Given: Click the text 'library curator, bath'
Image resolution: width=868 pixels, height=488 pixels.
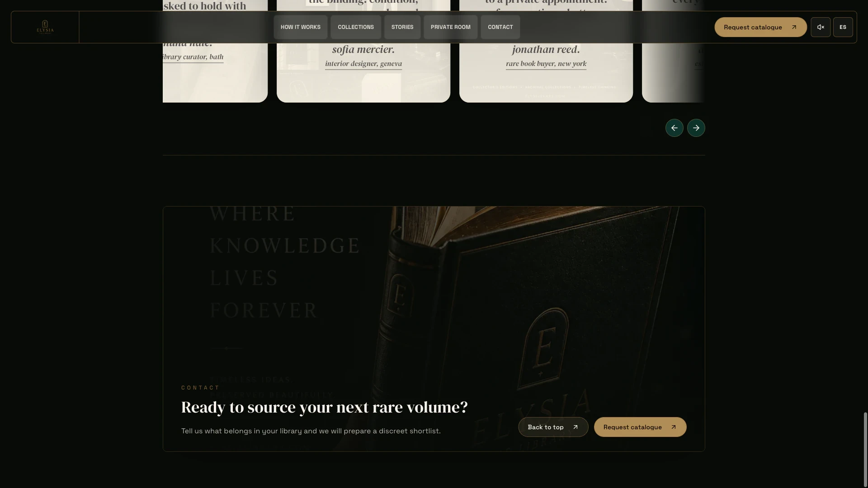Looking at the screenshot, I should (193, 57).
